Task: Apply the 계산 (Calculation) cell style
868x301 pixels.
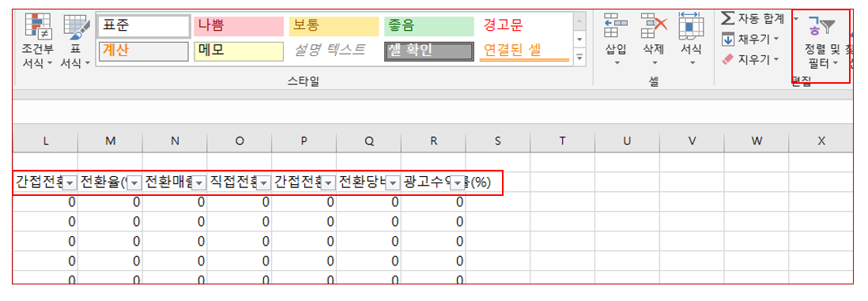Action: pyautogui.click(x=143, y=51)
